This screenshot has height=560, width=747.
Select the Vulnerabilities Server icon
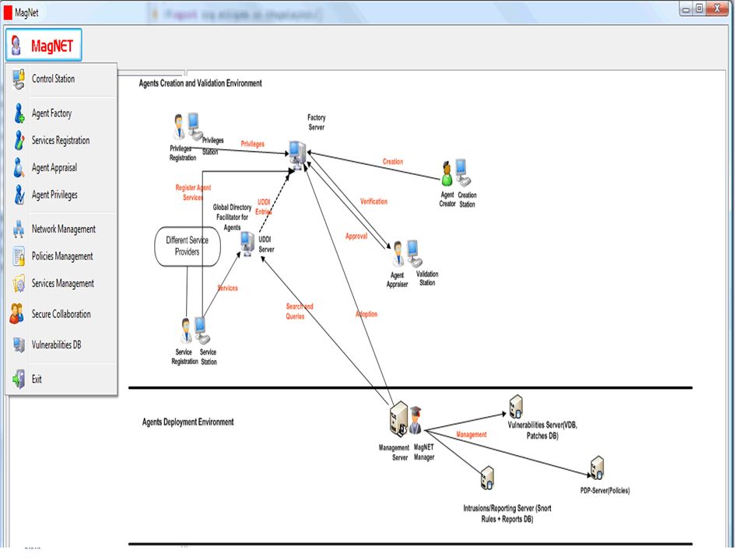point(515,407)
